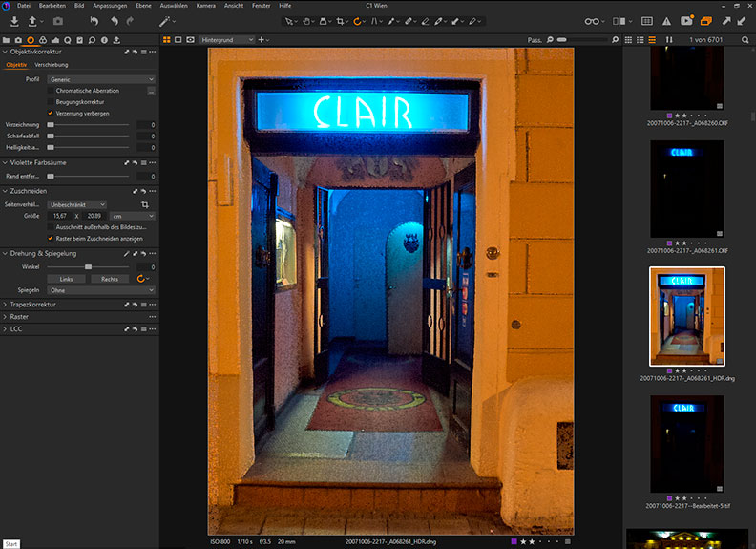Open the Hintergrund layer dropdown

pyautogui.click(x=227, y=40)
